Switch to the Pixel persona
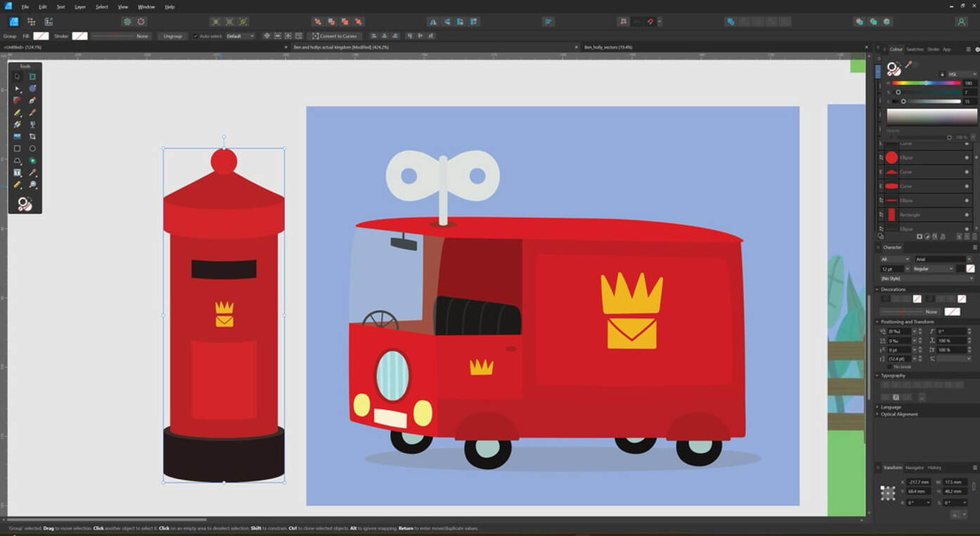 (31, 22)
